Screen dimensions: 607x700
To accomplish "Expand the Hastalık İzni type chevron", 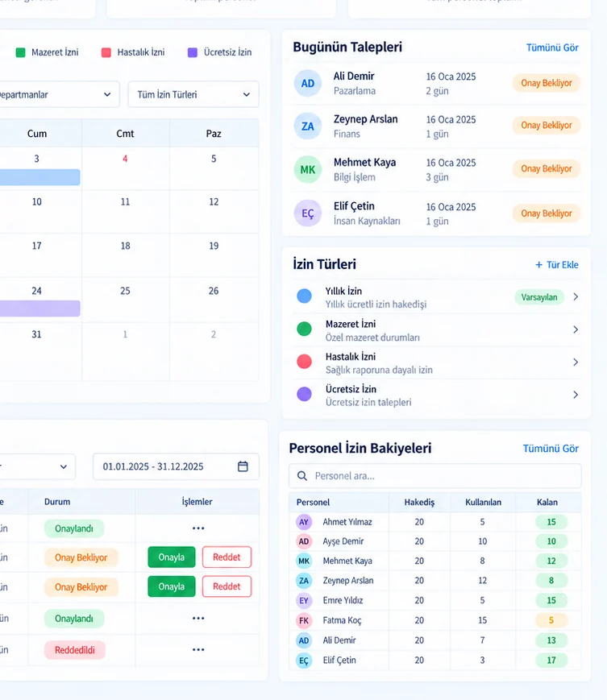I will click(576, 362).
